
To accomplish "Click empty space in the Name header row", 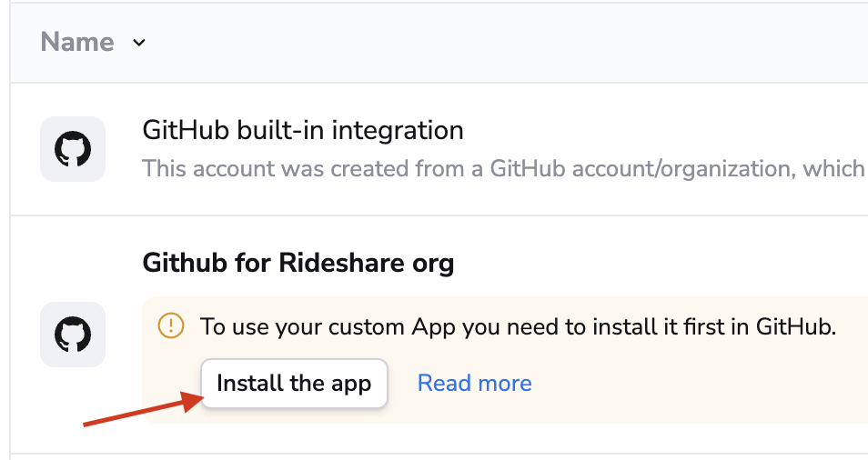I will pyautogui.click(x=500, y=42).
